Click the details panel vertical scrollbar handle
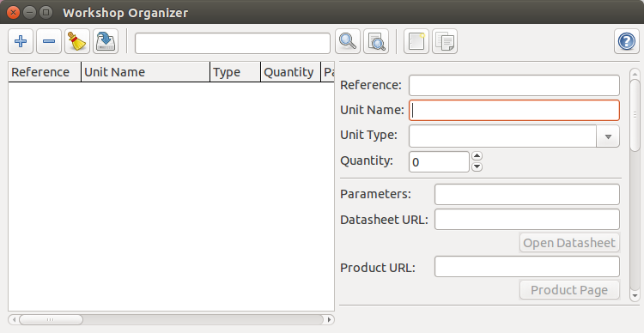 635,115
